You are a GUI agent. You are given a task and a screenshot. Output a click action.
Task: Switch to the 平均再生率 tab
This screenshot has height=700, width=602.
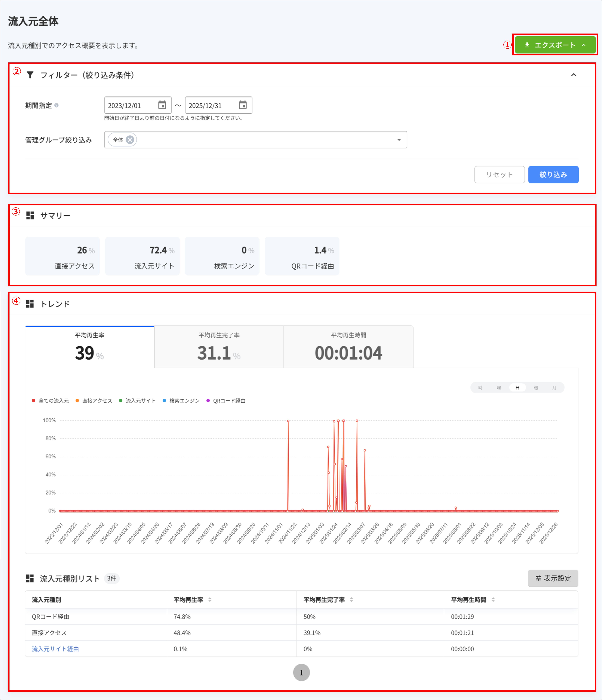pyautogui.click(x=90, y=347)
